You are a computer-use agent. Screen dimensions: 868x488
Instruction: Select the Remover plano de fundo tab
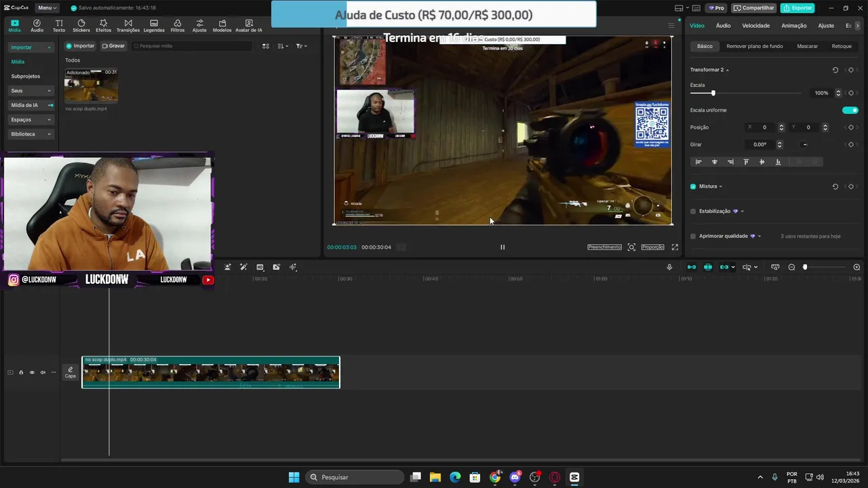pyautogui.click(x=754, y=46)
